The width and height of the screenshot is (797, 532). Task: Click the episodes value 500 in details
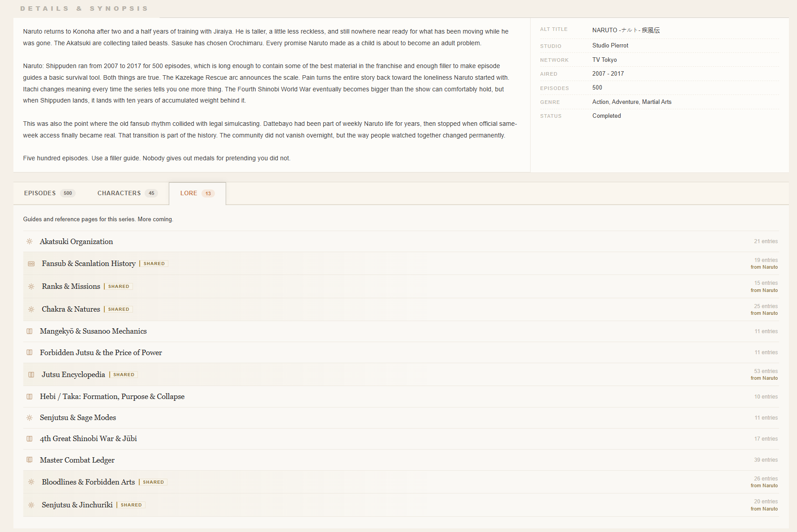pyautogui.click(x=597, y=88)
